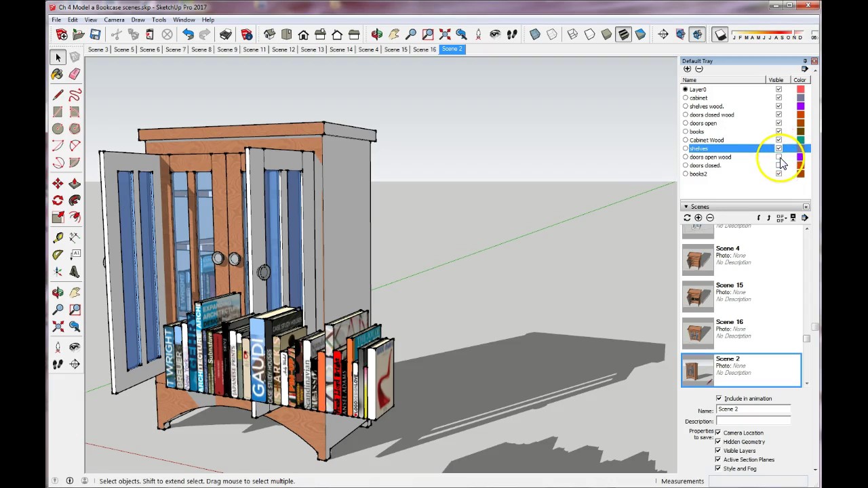Image resolution: width=868 pixels, height=488 pixels.
Task: Switch to Scene 3 tab
Action: coord(98,49)
